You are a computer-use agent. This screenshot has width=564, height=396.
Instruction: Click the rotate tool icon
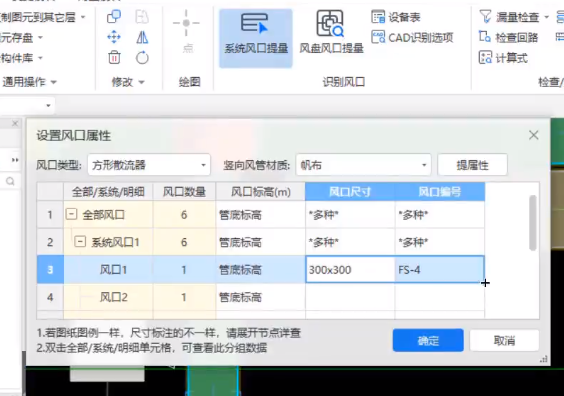pyautogui.click(x=142, y=58)
